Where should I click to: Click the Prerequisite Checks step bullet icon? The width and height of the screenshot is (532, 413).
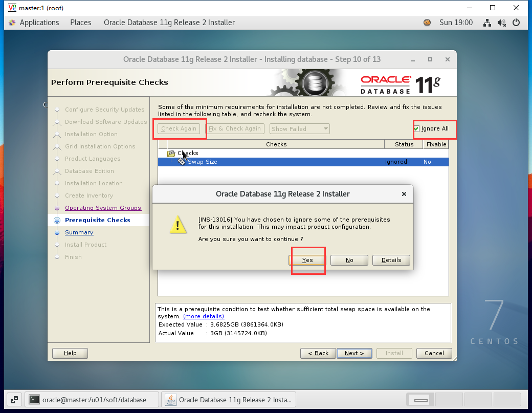[57, 220]
